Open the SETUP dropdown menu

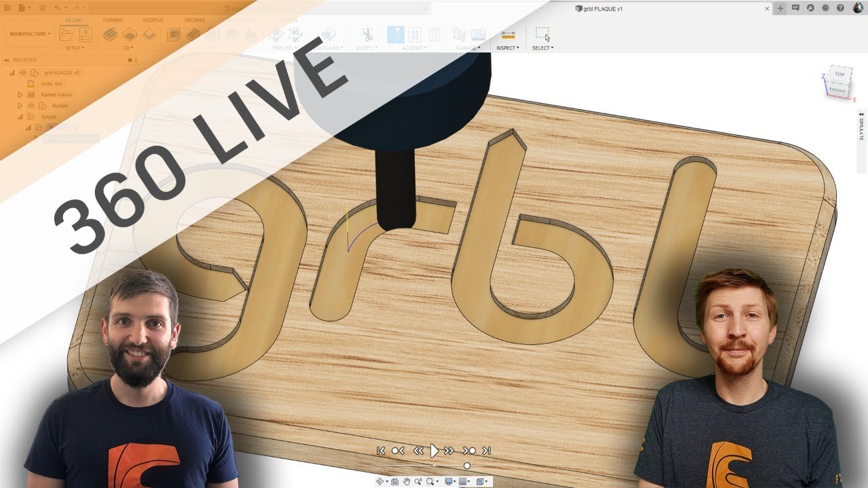[x=75, y=48]
